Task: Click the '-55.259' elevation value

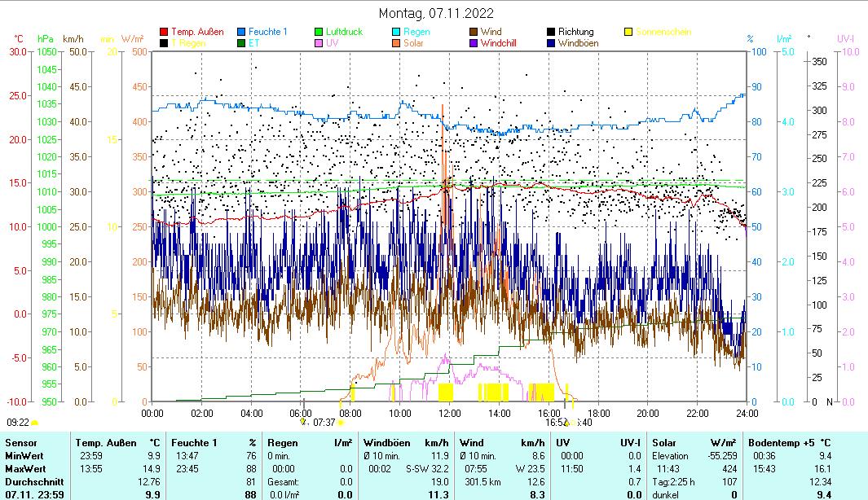Action: (723, 456)
